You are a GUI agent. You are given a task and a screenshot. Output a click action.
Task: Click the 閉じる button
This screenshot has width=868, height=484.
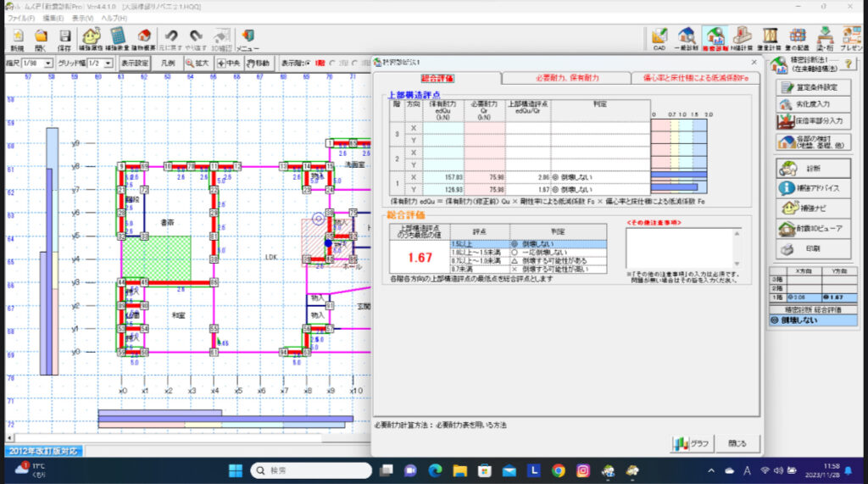737,443
